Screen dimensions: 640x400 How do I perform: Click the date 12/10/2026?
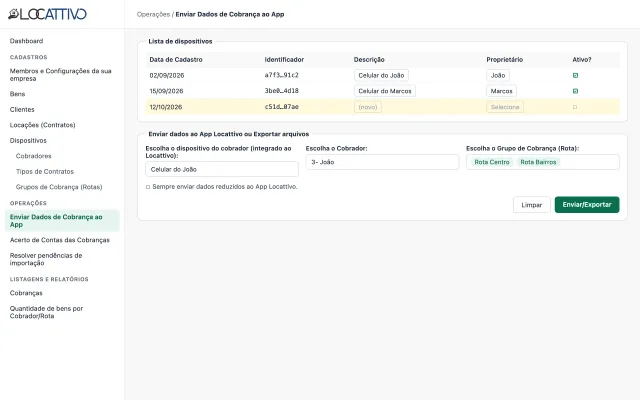[166, 107]
